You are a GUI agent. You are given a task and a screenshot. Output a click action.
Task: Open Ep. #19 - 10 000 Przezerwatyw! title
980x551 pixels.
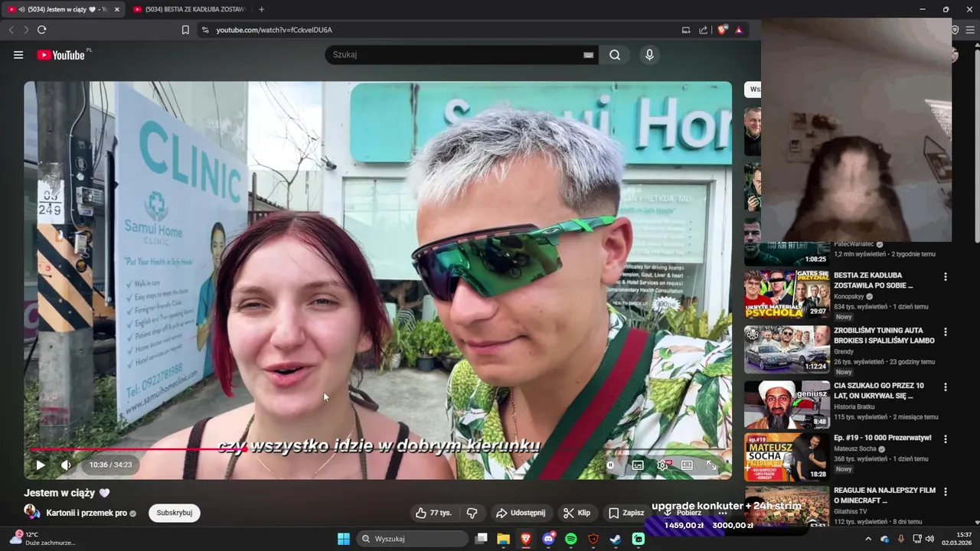(x=883, y=438)
